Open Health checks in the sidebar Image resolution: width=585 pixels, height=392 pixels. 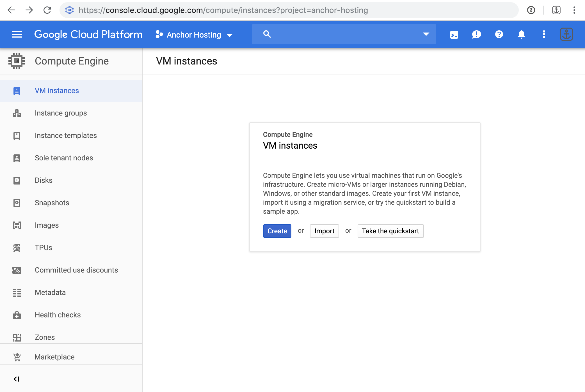(x=71, y=315)
